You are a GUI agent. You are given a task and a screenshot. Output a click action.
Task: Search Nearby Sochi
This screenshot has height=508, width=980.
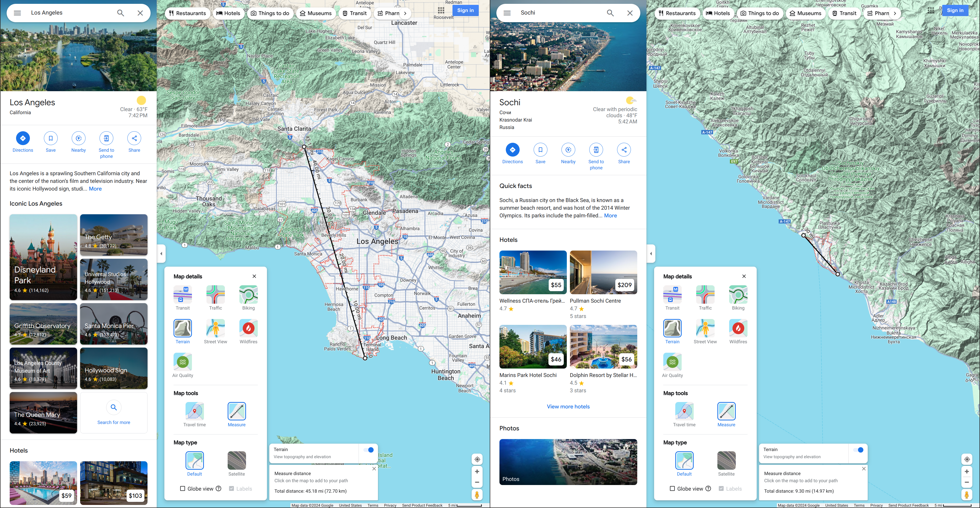tap(568, 153)
